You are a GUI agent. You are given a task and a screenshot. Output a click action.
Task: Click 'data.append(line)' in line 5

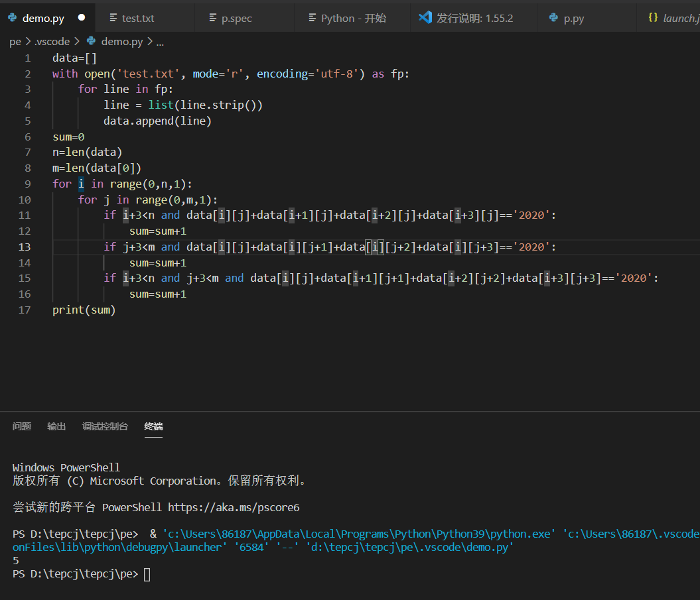tap(158, 121)
